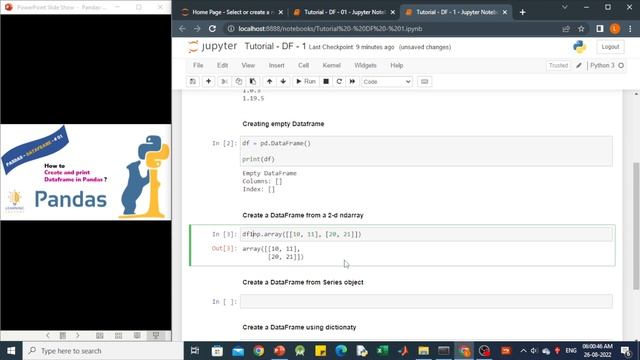
Task: Open the Cell menu
Action: [303, 65]
